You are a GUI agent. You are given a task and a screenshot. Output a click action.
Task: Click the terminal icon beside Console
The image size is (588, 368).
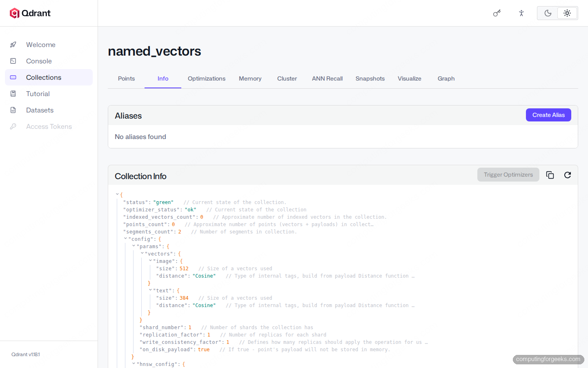click(13, 61)
